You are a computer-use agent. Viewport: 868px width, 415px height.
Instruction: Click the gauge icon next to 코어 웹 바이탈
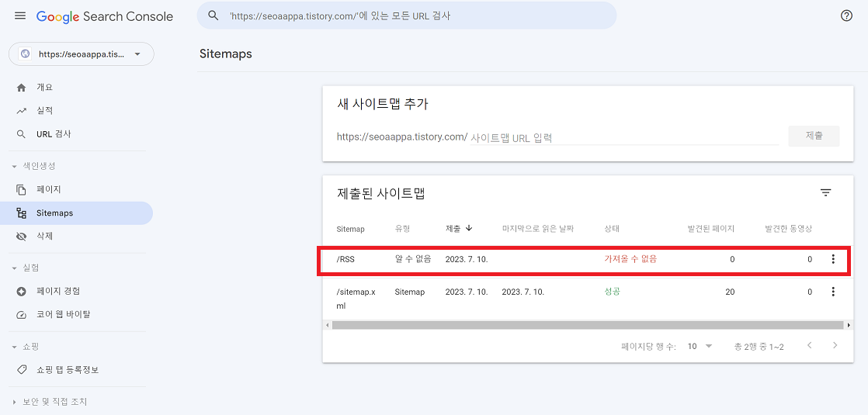tap(22, 315)
